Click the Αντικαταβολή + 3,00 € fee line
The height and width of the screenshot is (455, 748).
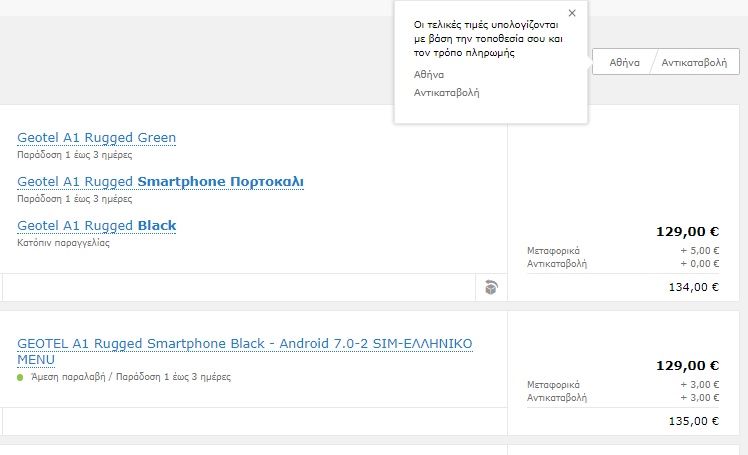622,398
